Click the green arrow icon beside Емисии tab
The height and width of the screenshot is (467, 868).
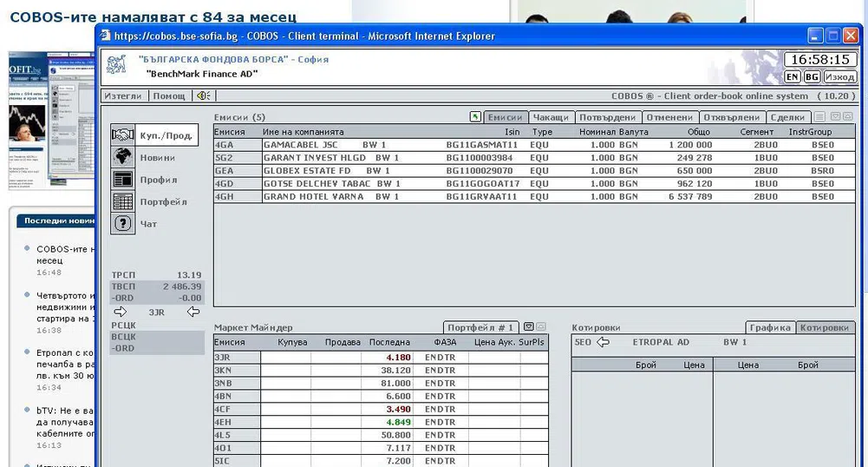[x=474, y=117]
